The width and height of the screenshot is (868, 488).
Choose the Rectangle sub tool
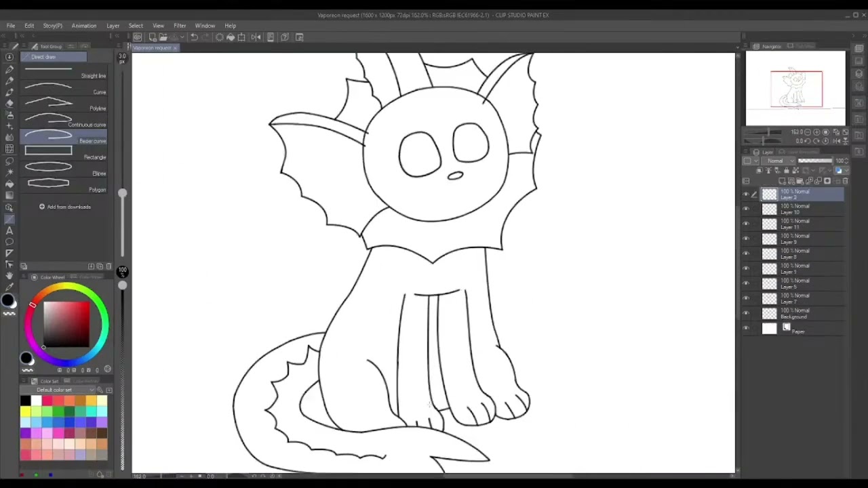tap(64, 152)
